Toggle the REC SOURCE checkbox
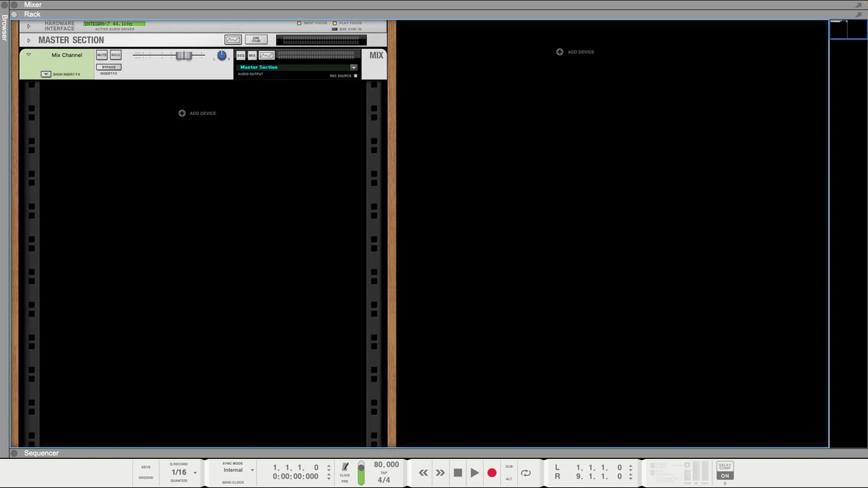The width and height of the screenshot is (868, 488). (355, 76)
